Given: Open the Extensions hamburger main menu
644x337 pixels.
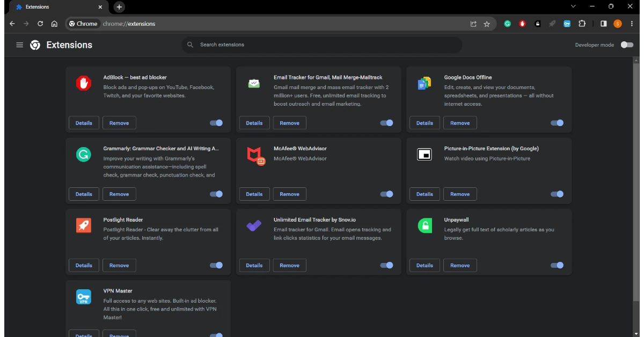Looking at the screenshot, I should [20, 45].
